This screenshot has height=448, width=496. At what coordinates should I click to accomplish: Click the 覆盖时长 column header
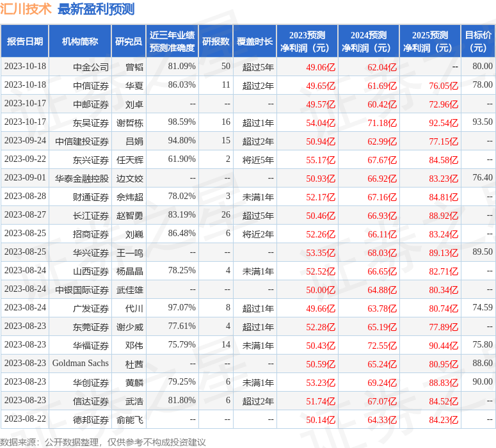(255, 42)
